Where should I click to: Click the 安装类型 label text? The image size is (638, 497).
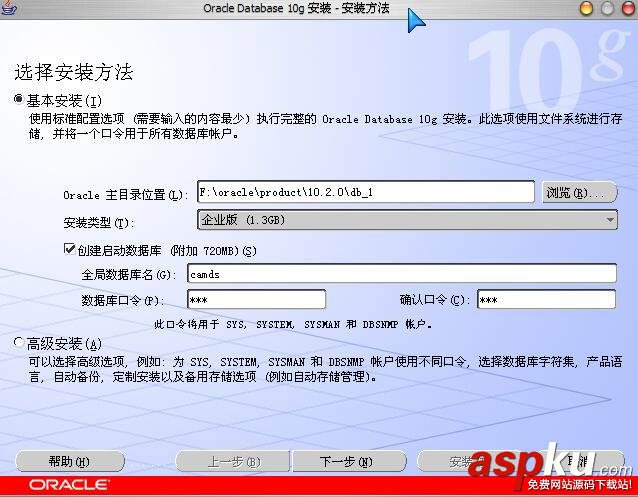98,223
